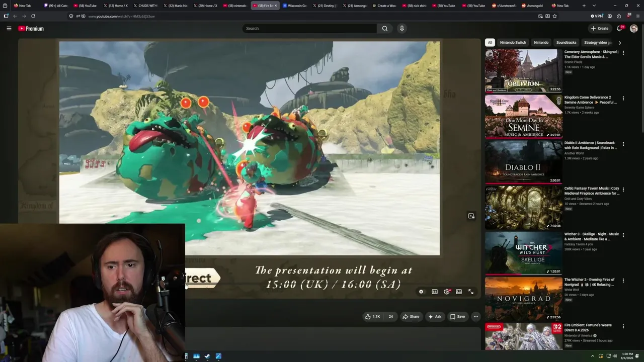The image size is (644, 362).
Task: Switch the player to theater mode
Action: click(x=459, y=292)
